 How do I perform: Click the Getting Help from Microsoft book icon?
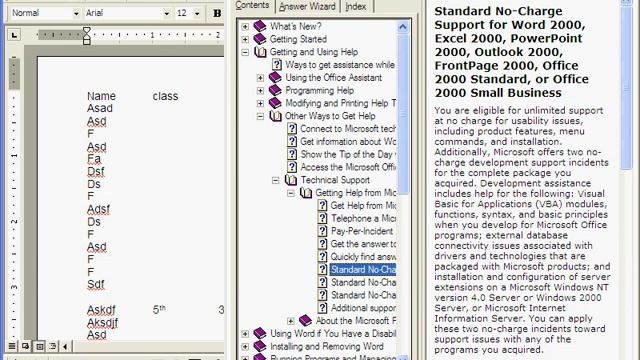click(306, 193)
